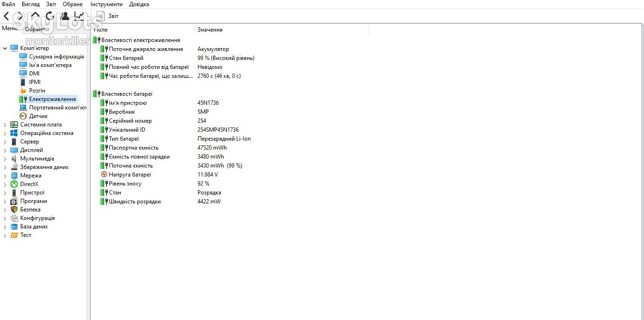Select the Тест tree item
Screen dimensions: 644x320
26,235
